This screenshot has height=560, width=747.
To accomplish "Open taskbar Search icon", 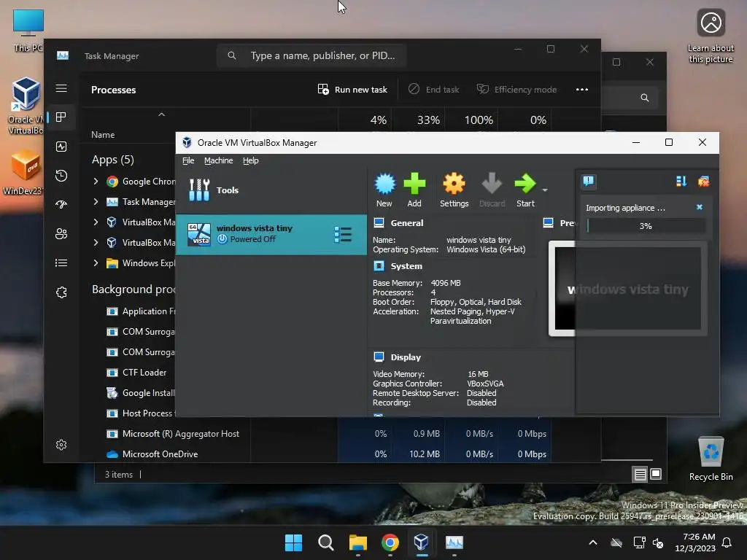I will click(326, 542).
